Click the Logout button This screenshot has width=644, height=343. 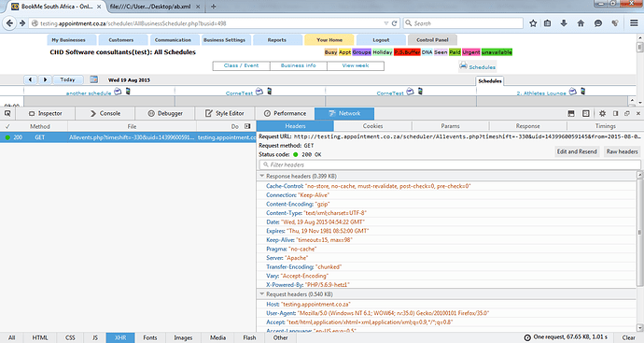click(381, 40)
